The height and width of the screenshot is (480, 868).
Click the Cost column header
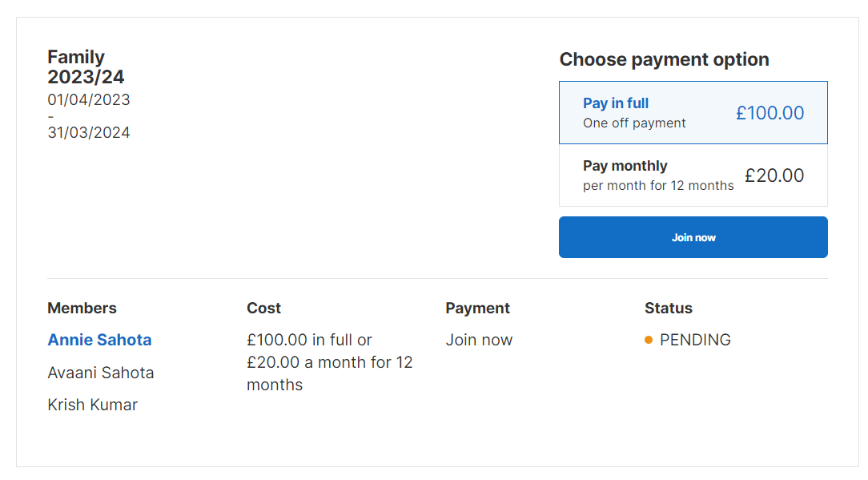pyautogui.click(x=264, y=309)
